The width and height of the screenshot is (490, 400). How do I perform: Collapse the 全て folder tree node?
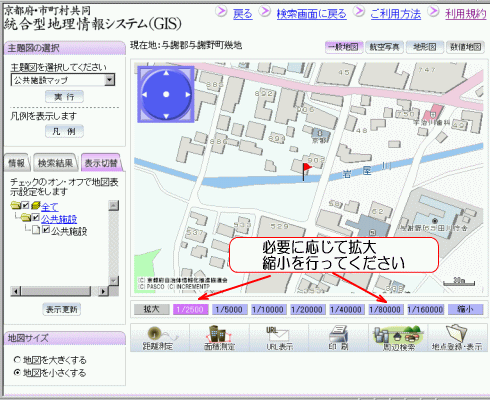click(16, 206)
